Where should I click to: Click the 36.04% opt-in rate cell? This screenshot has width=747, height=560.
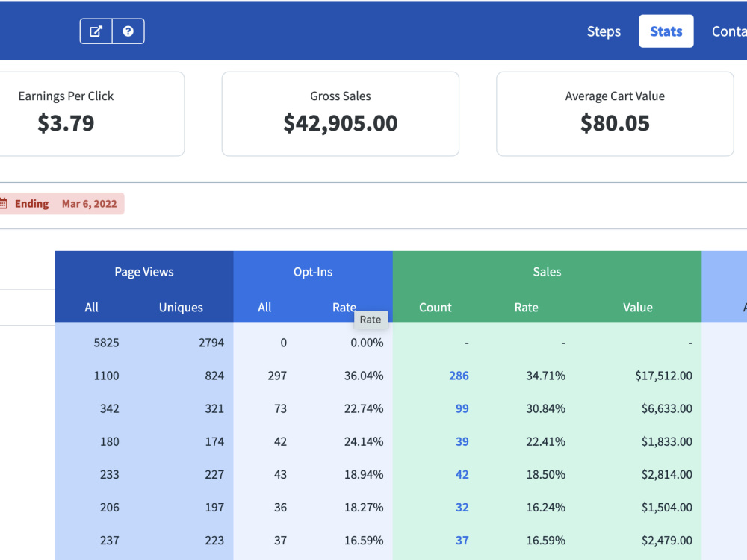pos(364,376)
